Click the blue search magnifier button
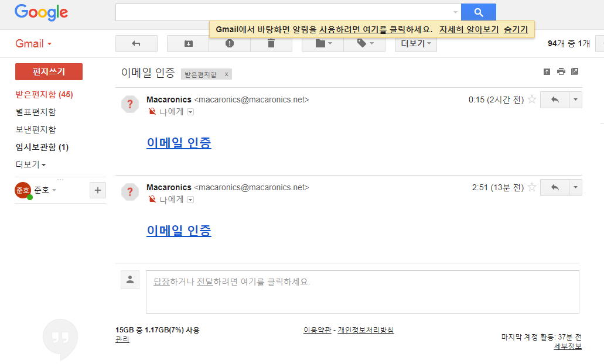 pyautogui.click(x=479, y=12)
